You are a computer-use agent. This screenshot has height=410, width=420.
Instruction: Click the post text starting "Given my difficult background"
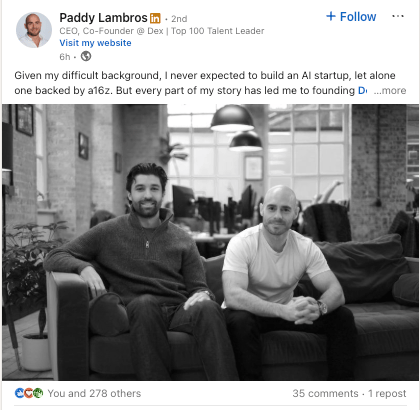coord(205,83)
